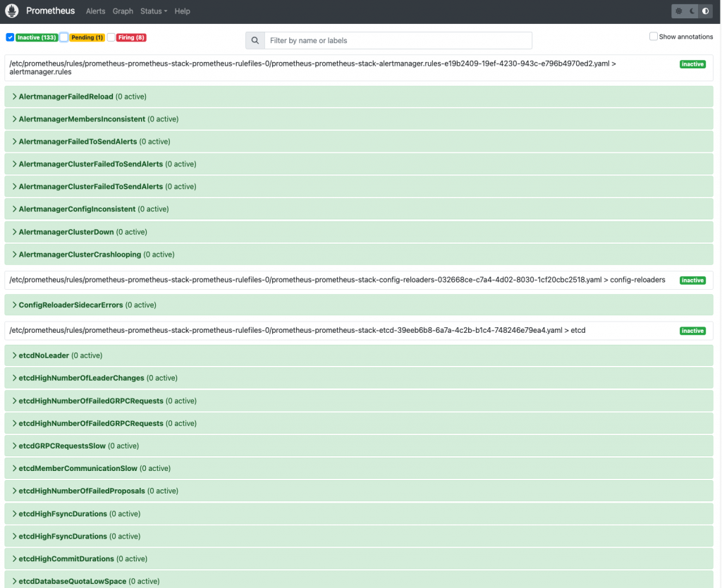Open the Graph page
This screenshot has height=588, width=722.
click(x=123, y=11)
